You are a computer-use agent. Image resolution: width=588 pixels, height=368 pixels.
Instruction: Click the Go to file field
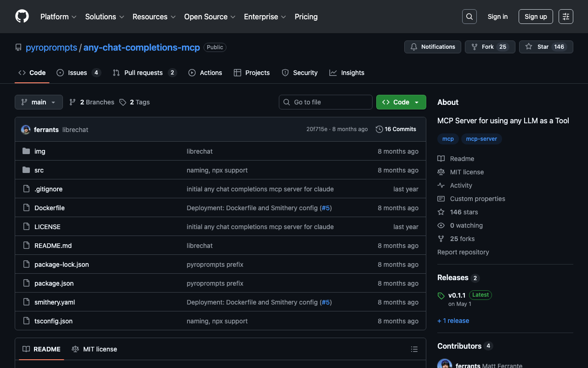coord(325,102)
